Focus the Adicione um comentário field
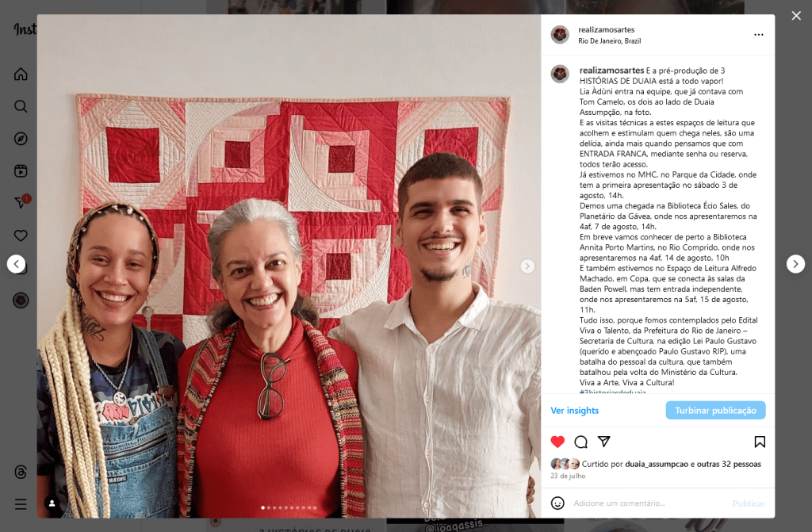Image resolution: width=812 pixels, height=532 pixels. (x=650, y=503)
